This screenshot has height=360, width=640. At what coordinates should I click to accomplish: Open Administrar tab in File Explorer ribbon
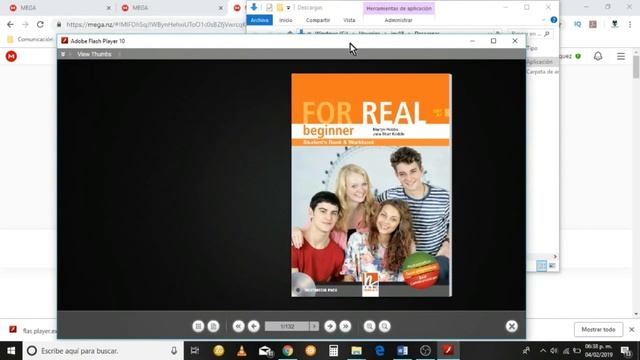398,20
